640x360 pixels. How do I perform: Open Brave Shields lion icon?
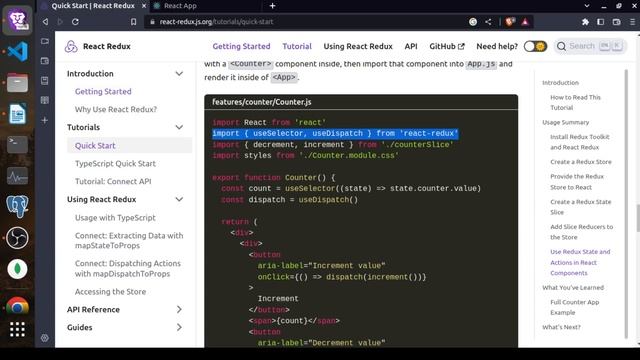click(x=509, y=22)
